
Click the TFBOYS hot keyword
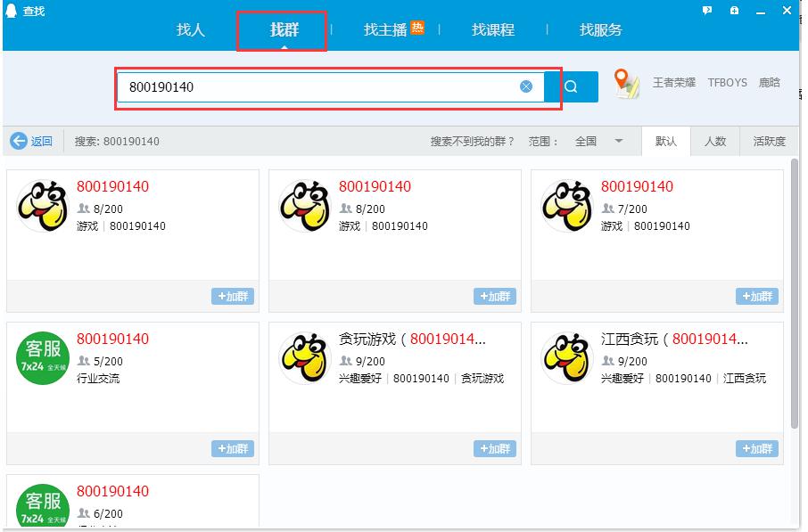(x=727, y=82)
